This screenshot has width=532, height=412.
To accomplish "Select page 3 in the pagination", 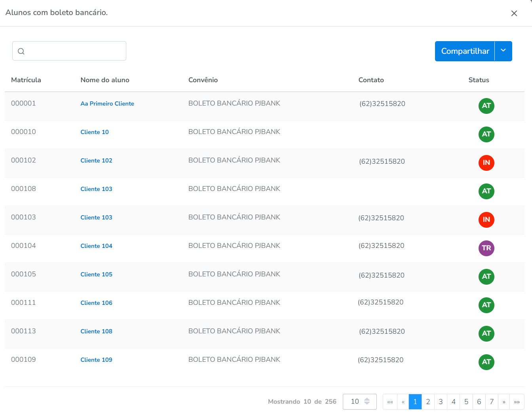I will coord(441,402).
